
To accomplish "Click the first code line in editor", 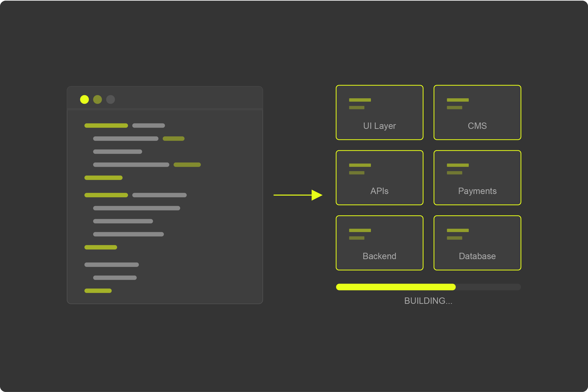I will (x=106, y=126).
